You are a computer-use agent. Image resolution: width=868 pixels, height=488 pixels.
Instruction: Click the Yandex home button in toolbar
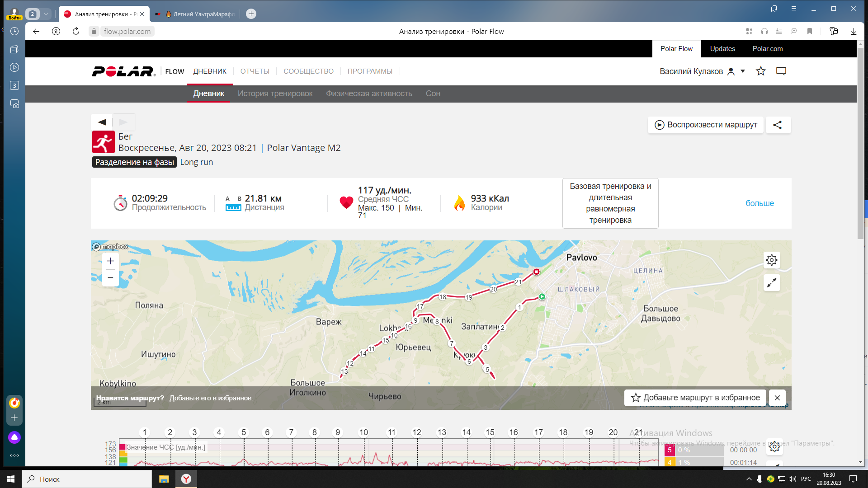click(x=56, y=31)
